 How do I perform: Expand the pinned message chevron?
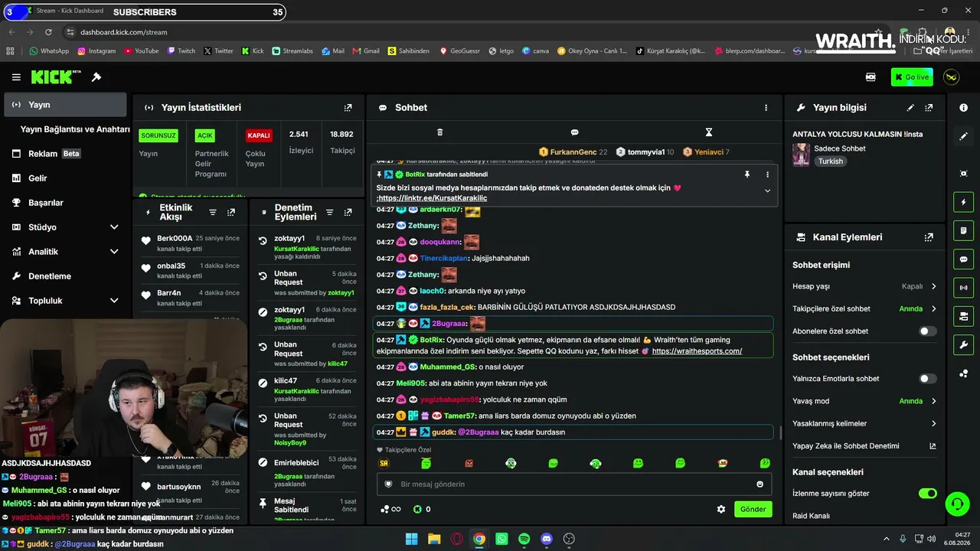[x=767, y=191]
